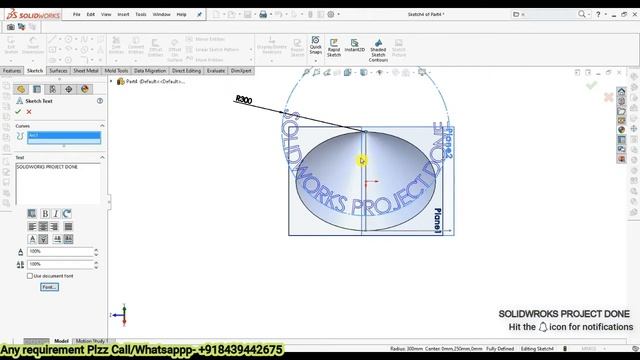Flip text vertically with the A button

pos(32,239)
